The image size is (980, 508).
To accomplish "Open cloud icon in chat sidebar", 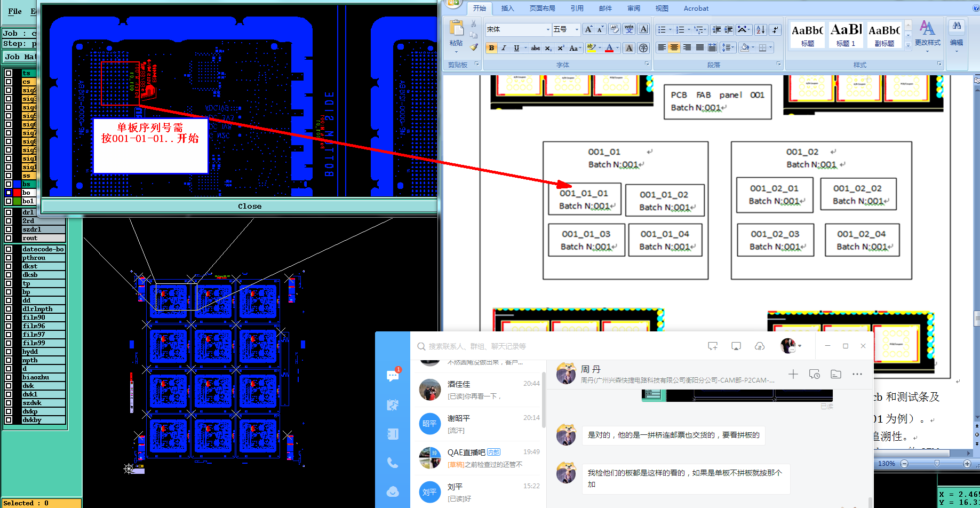I will coord(393,491).
